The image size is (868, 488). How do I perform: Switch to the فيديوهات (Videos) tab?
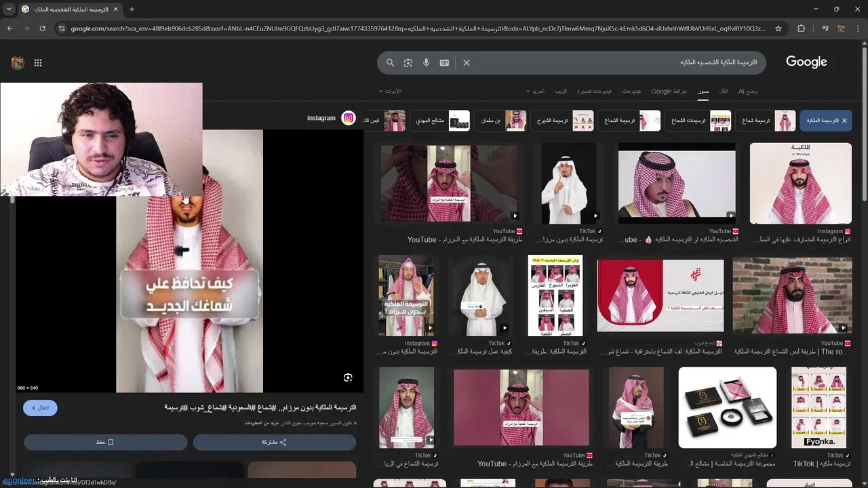631,91
